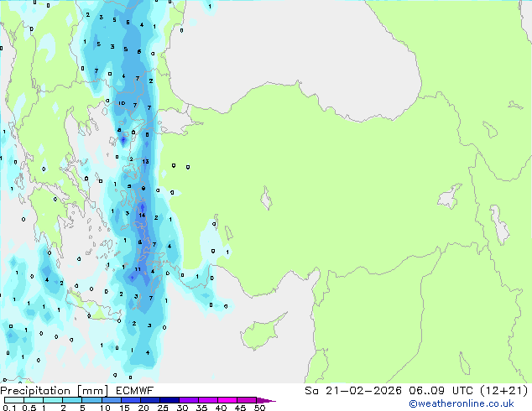Screen dimensions: 532x411
Task: Open the weatheronline.co.uk copyright link
Action: point(461,403)
